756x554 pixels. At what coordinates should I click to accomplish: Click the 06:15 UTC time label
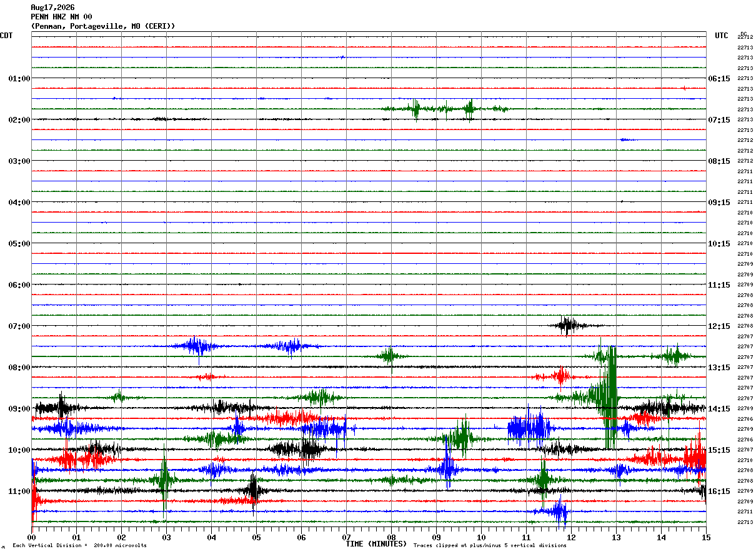pyautogui.click(x=719, y=79)
